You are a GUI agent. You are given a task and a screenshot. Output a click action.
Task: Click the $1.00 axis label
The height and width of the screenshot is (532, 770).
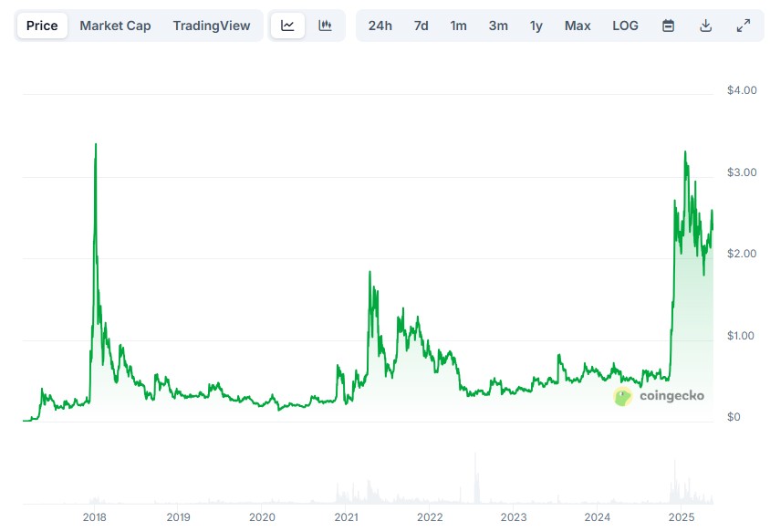tap(741, 336)
